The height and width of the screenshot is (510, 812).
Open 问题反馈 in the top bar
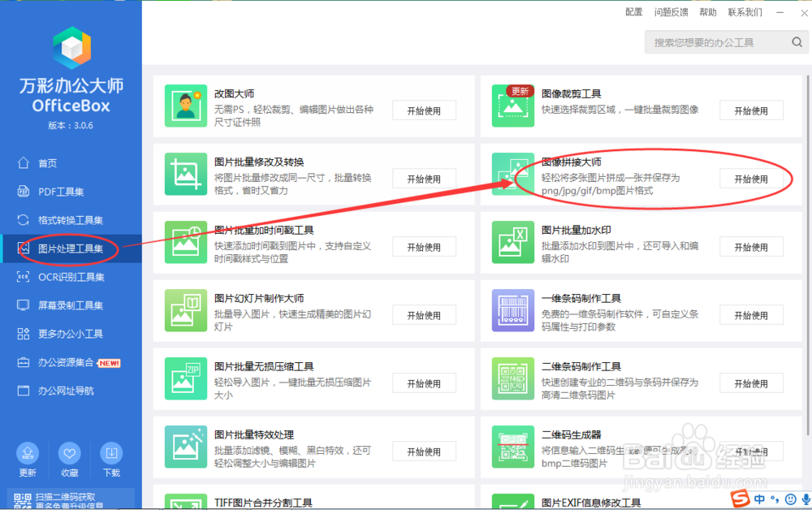pyautogui.click(x=672, y=12)
